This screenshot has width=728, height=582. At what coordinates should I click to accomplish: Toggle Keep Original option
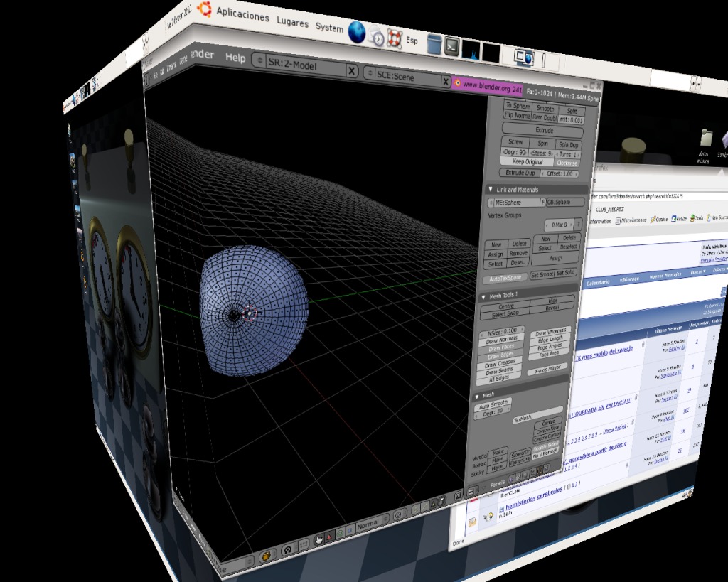[x=528, y=161]
